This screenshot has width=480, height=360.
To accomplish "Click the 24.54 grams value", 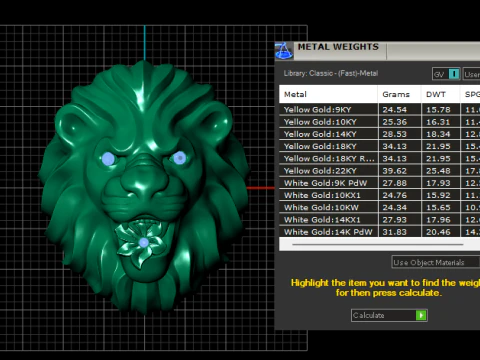I will pos(395,110).
